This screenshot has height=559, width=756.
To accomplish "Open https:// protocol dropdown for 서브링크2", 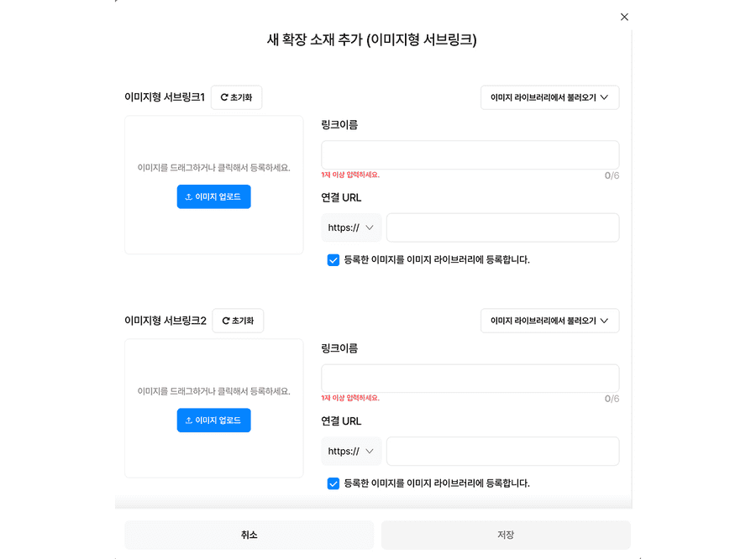I will [351, 451].
